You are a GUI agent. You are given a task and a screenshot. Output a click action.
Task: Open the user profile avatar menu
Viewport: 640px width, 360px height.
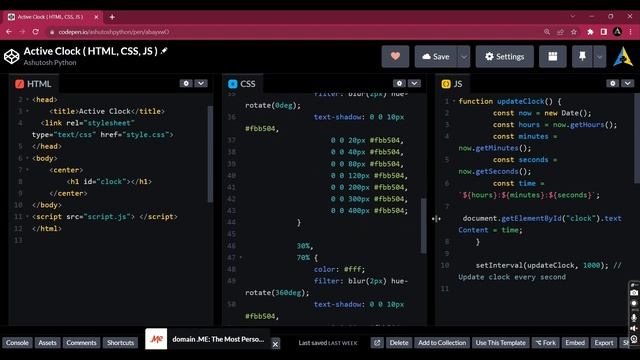[x=623, y=57]
